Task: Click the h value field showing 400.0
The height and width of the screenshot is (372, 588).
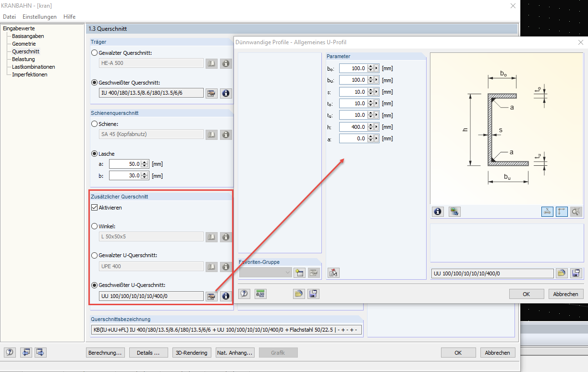Action: tap(354, 127)
